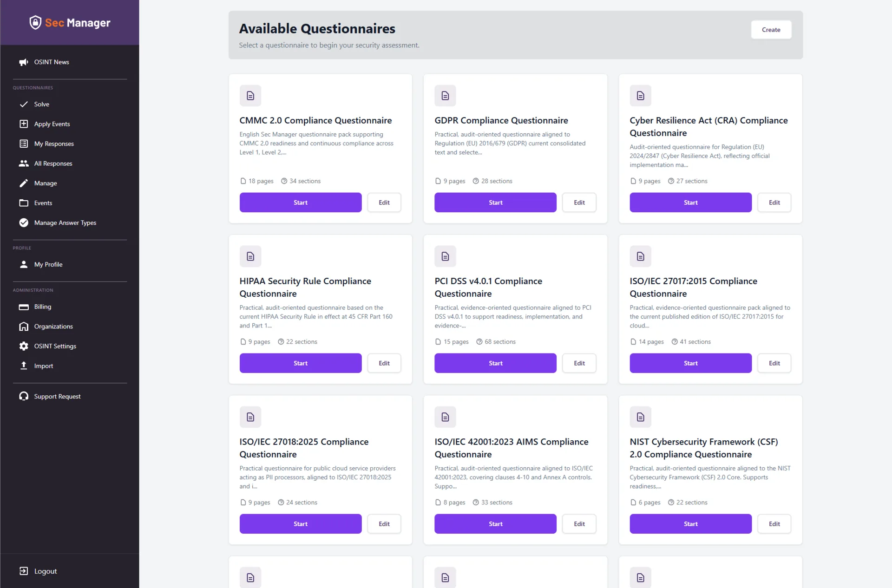The width and height of the screenshot is (892, 588).
Task: Edit the HIPAA Security Rule questionnaire
Action: point(384,363)
